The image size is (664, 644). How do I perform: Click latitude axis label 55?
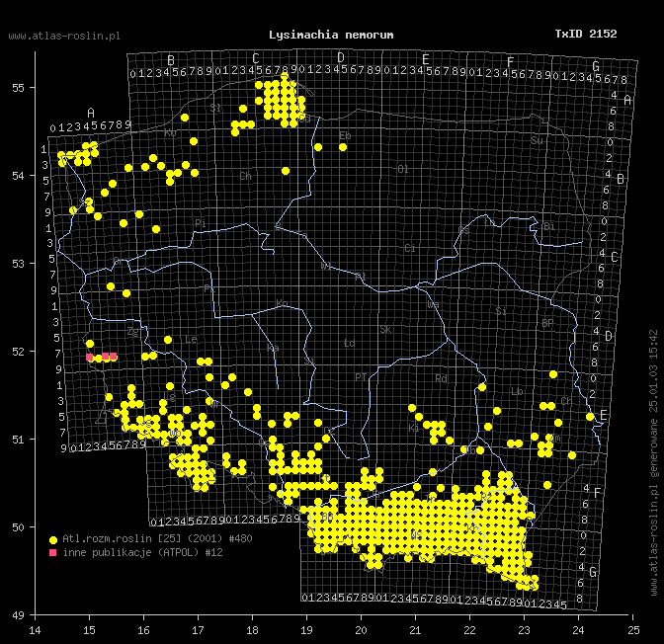pyautogui.click(x=18, y=88)
